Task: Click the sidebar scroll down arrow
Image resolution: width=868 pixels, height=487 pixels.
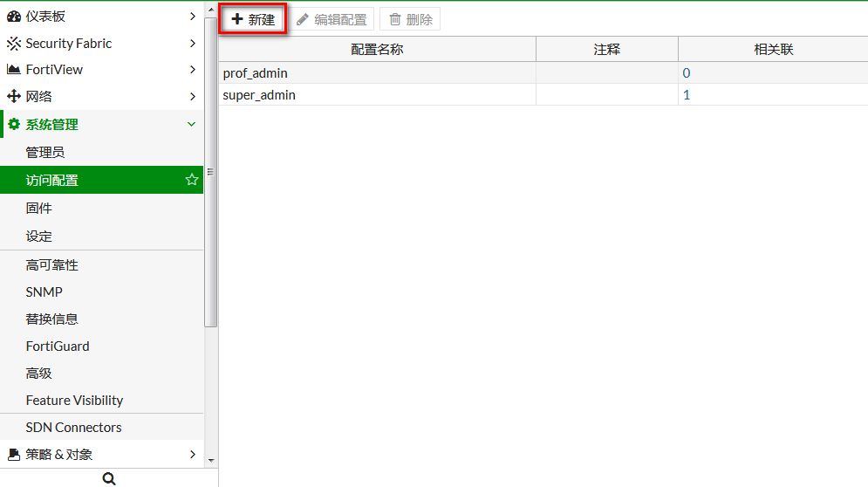Action: [211, 460]
